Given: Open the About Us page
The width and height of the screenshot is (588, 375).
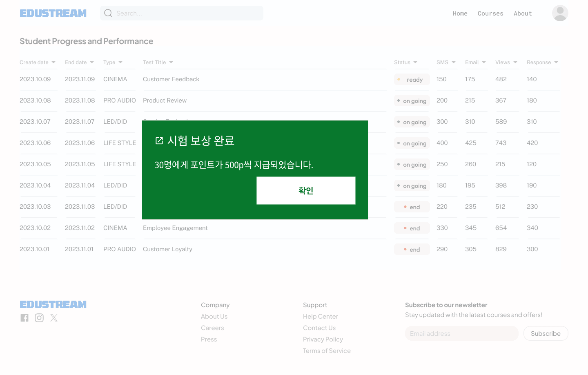Looking at the screenshot, I should click(214, 316).
